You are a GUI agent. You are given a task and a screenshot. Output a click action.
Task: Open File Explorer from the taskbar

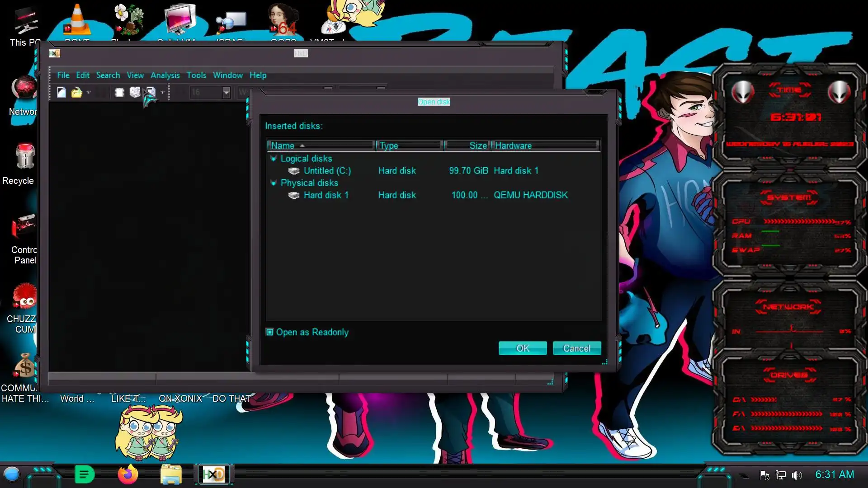(171, 474)
